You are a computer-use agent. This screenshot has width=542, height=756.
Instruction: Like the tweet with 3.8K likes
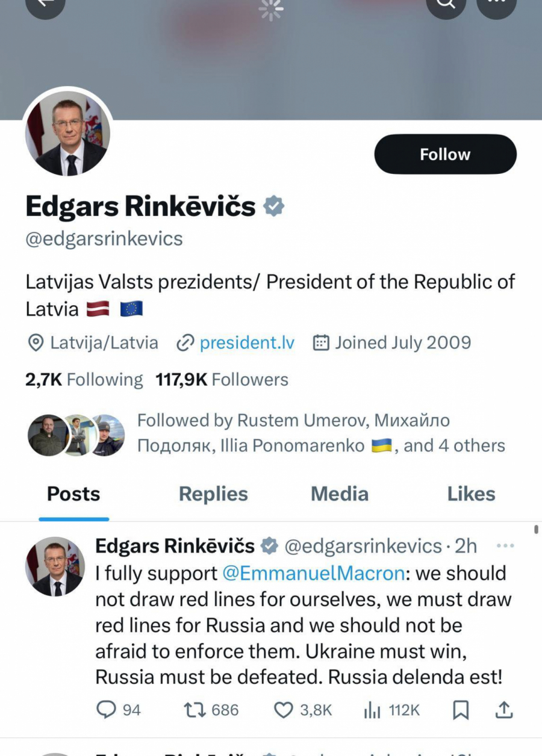284,710
